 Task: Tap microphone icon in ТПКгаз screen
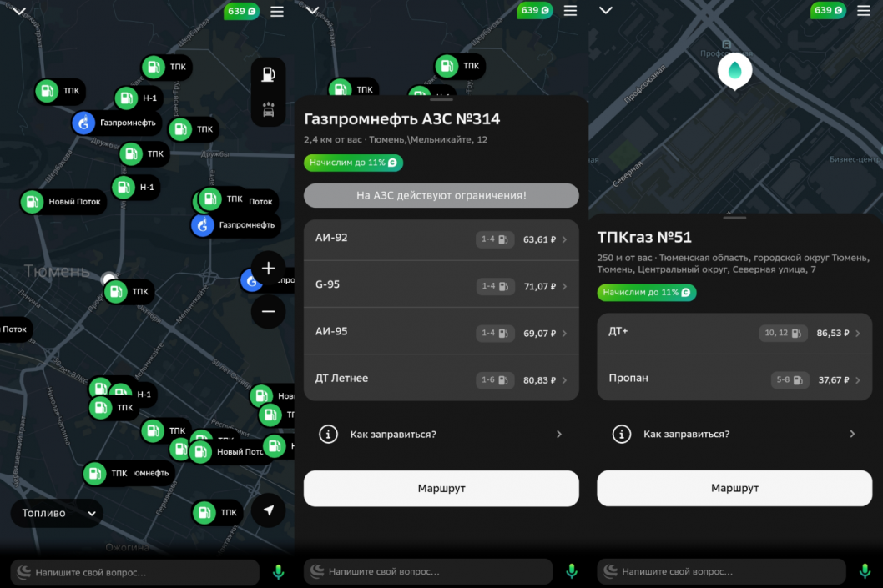click(x=865, y=571)
